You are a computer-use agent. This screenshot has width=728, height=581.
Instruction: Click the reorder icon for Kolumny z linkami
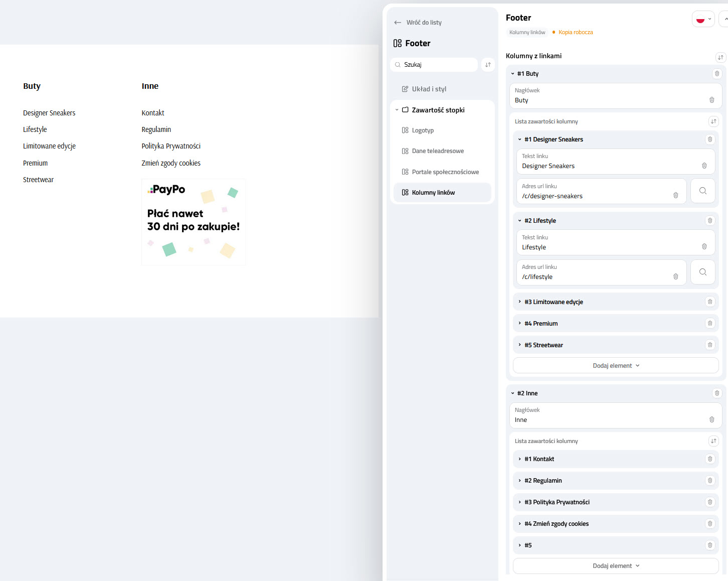pos(720,57)
